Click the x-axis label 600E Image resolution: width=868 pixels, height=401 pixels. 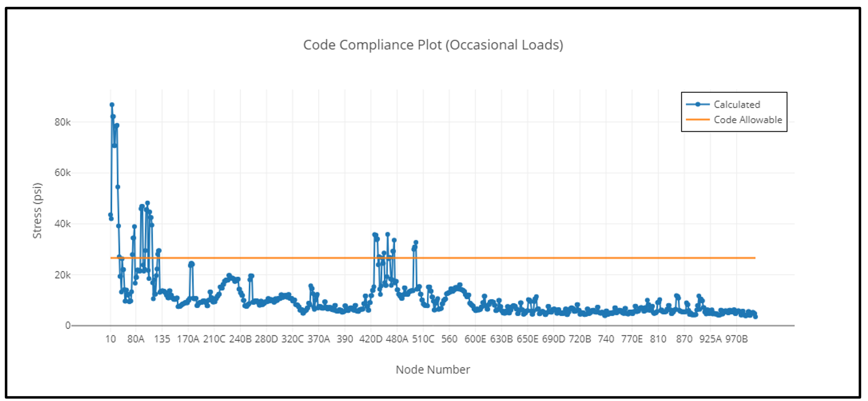pyautogui.click(x=475, y=339)
